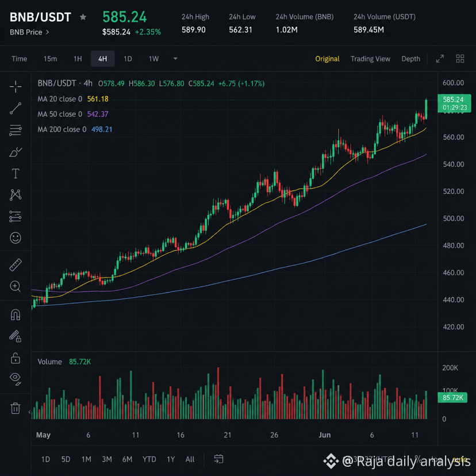The height and width of the screenshot is (476, 476).
Task: Toggle stay in drawing mode
Action: coord(16,336)
